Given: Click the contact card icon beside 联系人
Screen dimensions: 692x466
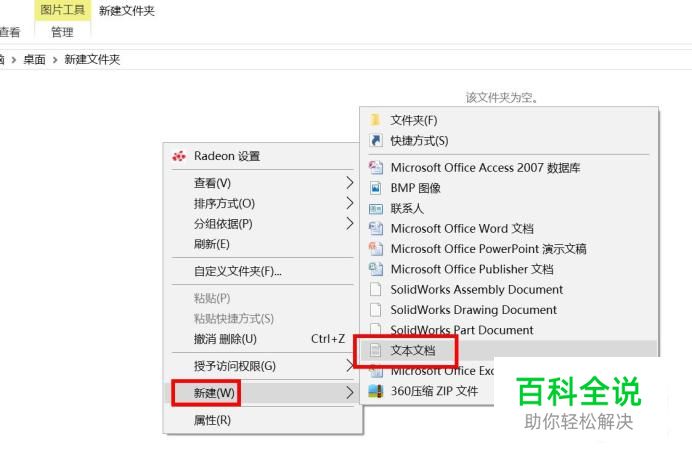Looking at the screenshot, I should (376, 208).
